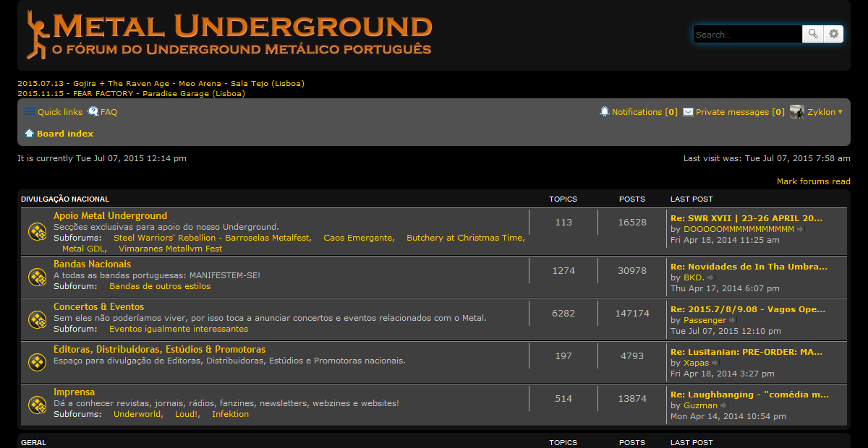
Task: Open Gojira + The Raven Age announcement
Action: [x=161, y=83]
